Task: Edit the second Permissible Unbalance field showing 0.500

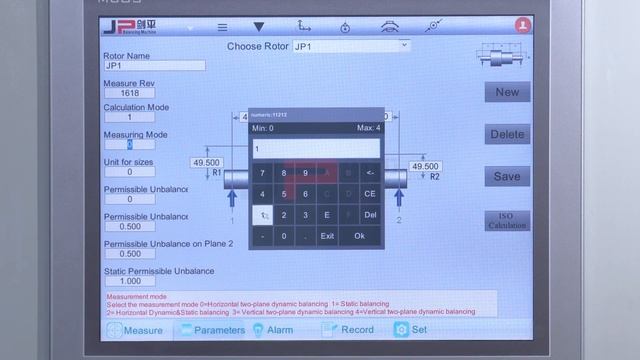Action: tap(130, 227)
